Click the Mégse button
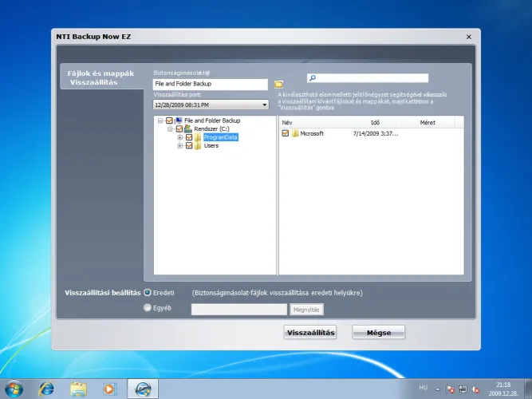 [379, 333]
